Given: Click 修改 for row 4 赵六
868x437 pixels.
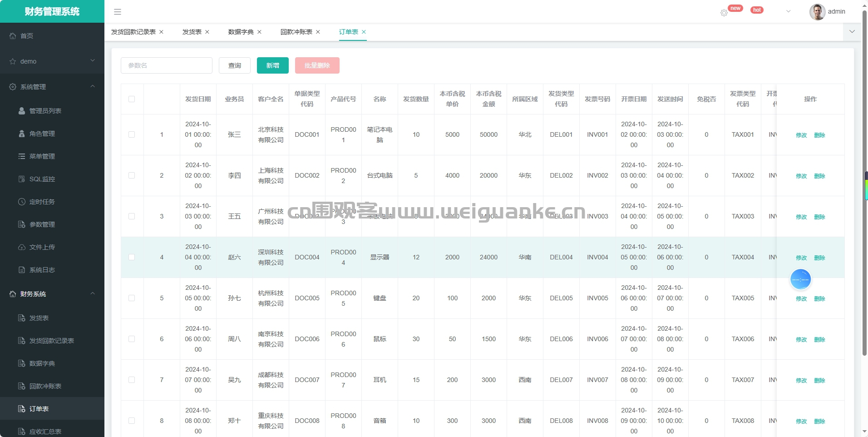Looking at the screenshot, I should click(x=801, y=258).
